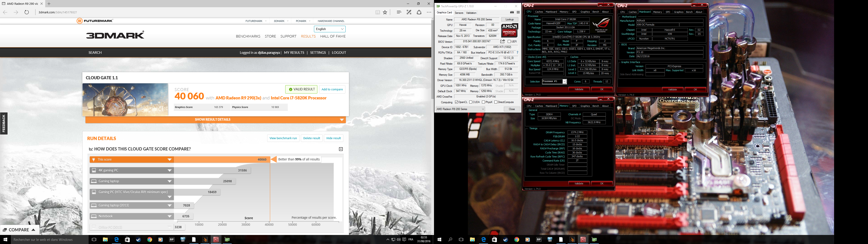
Task: Click the GPU-Z BIOS export arrow icon
Action: pyautogui.click(x=502, y=41)
